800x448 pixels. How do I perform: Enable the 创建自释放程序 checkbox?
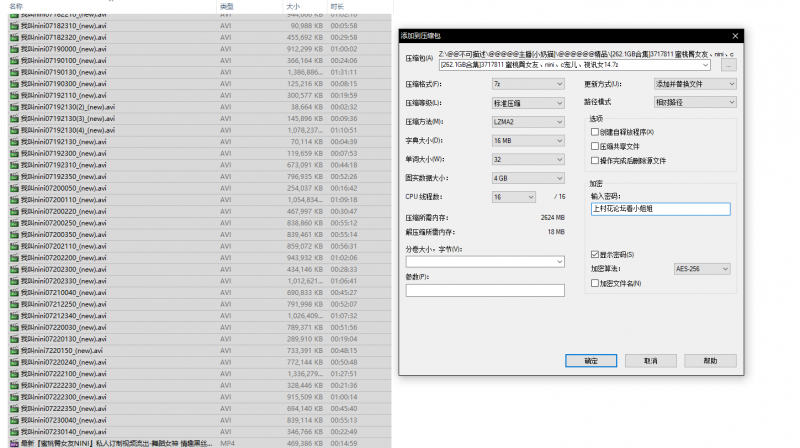coord(596,132)
